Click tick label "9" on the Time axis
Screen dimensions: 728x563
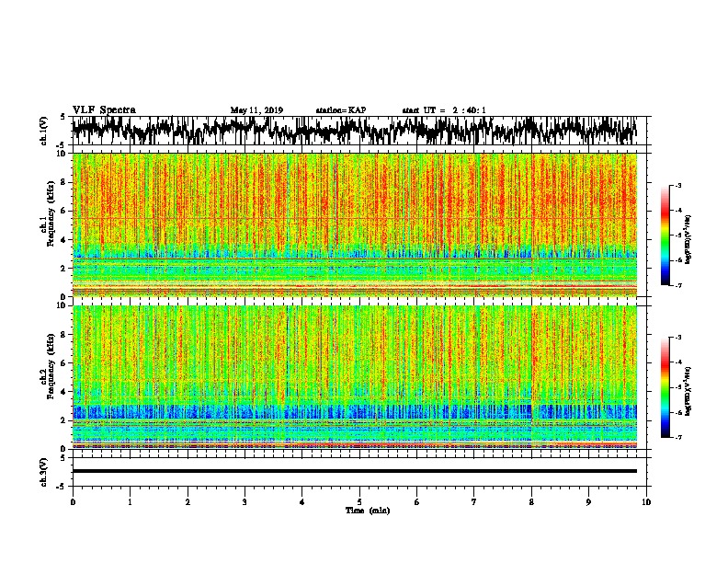coord(588,502)
